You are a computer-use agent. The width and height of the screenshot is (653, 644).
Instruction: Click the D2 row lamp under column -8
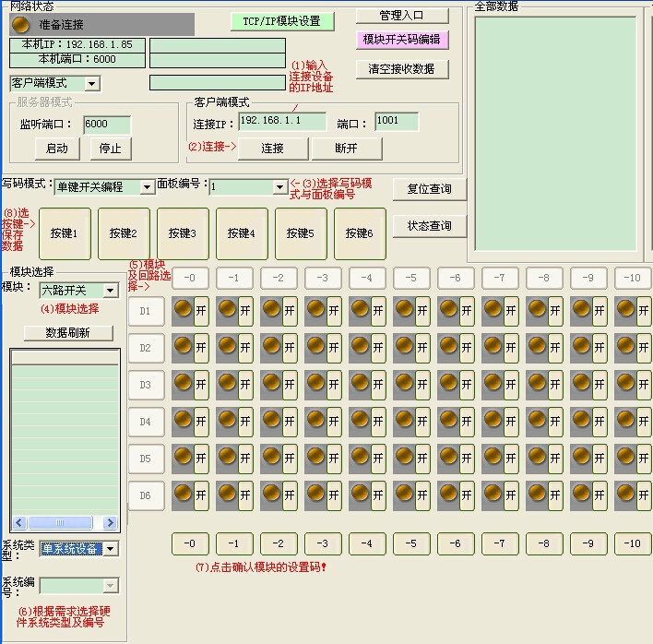(537, 346)
